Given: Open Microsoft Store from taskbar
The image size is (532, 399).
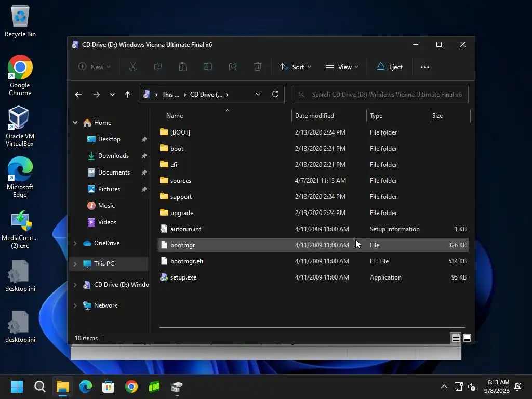Looking at the screenshot, I should click(x=108, y=387).
